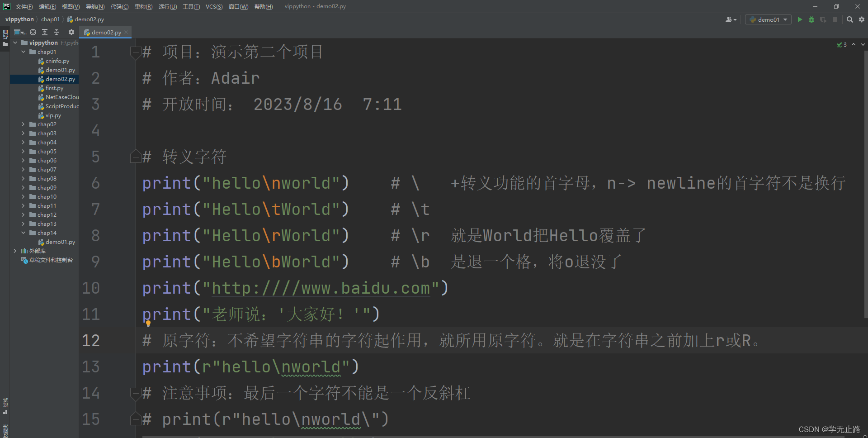Viewport: 868px width, 438px height.
Task: Open the Code With Me user icon
Action: (731, 19)
